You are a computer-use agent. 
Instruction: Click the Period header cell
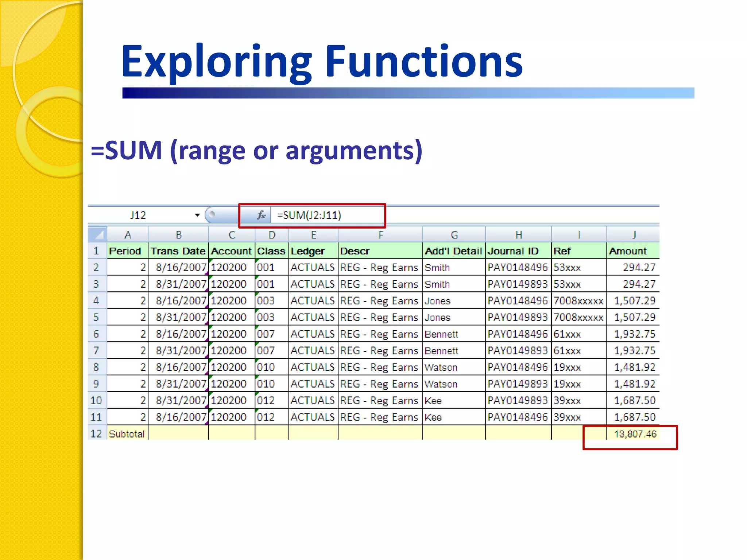tap(128, 251)
